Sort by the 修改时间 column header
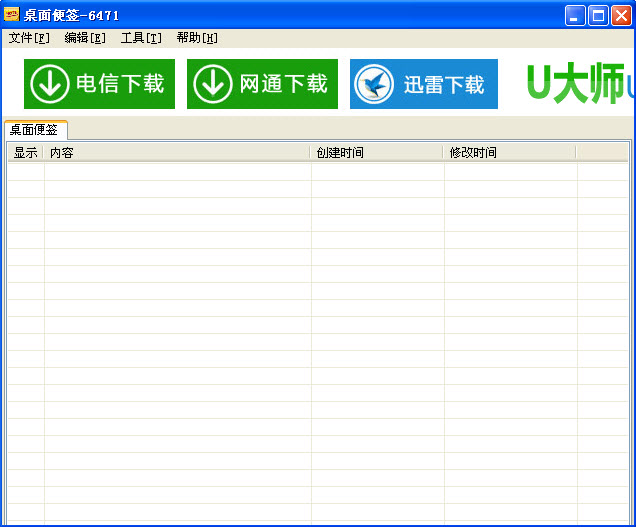Screen dimensions: 636x527 [509, 153]
